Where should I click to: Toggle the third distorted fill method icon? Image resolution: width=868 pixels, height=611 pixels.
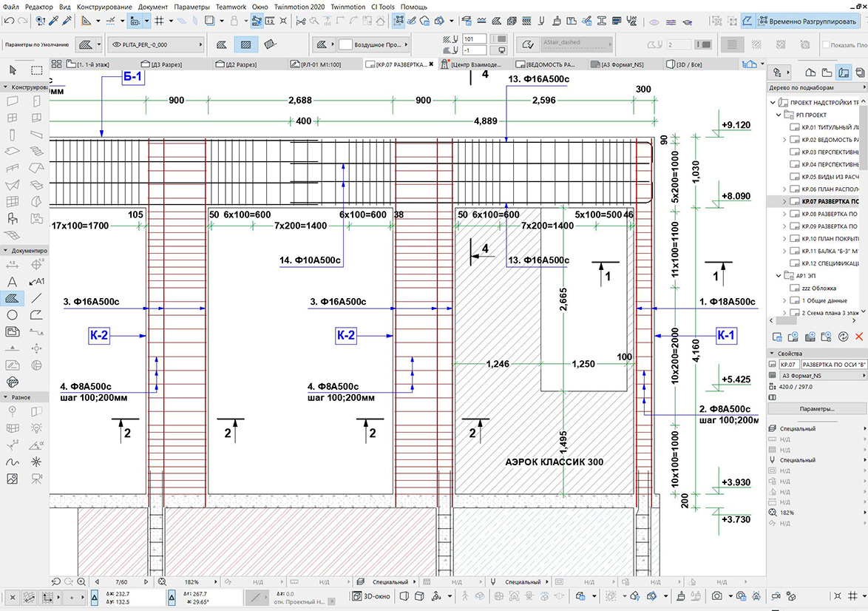(x=270, y=44)
